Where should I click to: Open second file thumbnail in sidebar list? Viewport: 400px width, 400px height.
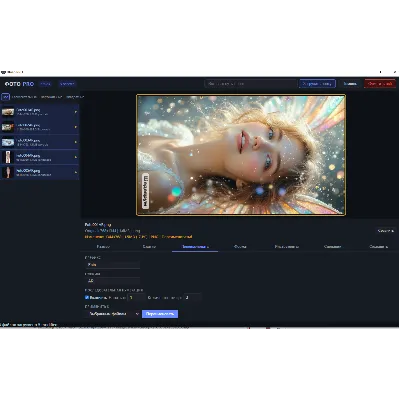point(8,127)
